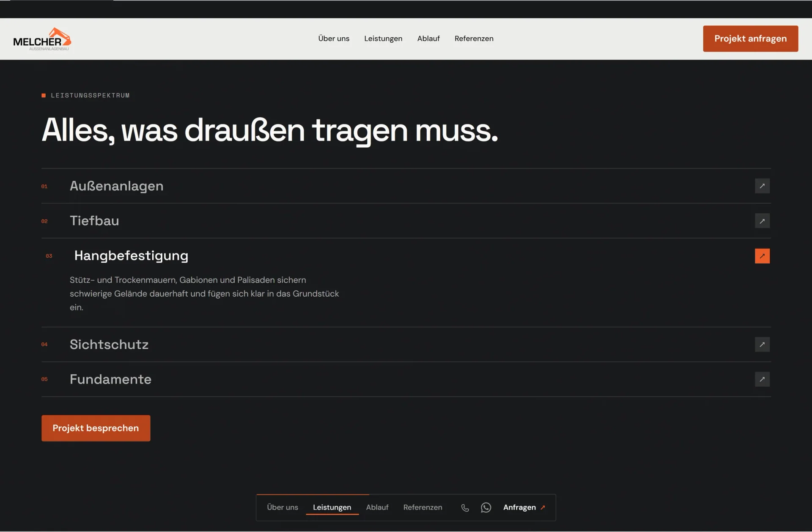
Task: Click the Melcher Aussenanlagenbau logo
Action: pyautogui.click(x=42, y=39)
